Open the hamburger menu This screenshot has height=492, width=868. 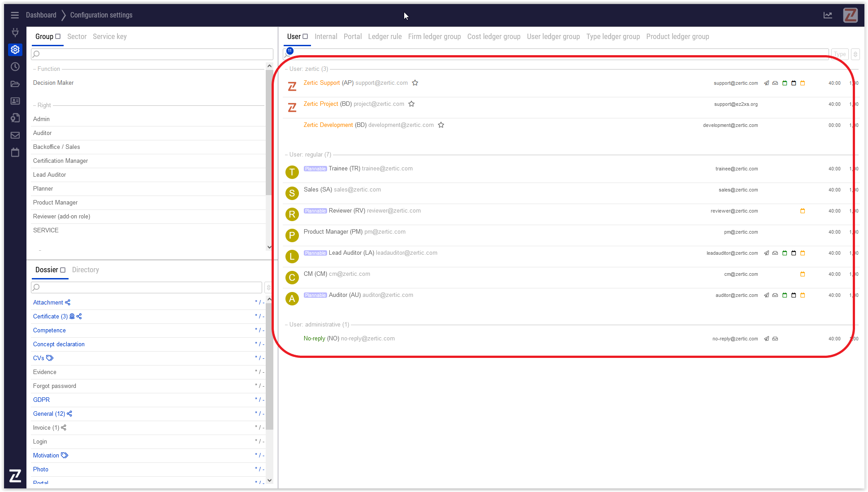point(15,15)
